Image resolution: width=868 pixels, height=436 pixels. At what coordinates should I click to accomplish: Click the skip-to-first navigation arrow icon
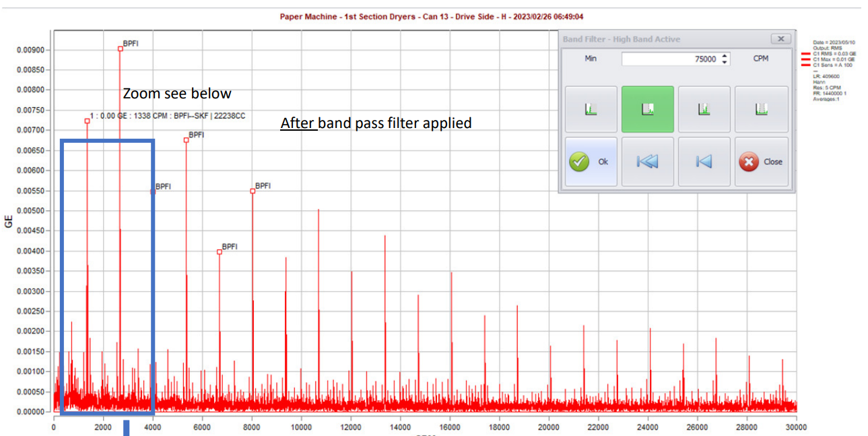pyautogui.click(x=646, y=161)
